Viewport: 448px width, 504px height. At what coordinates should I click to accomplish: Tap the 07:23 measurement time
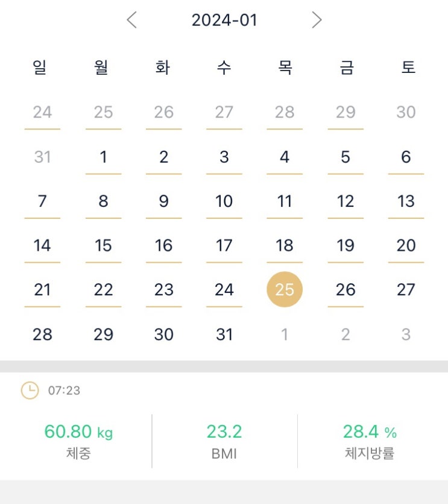64,391
